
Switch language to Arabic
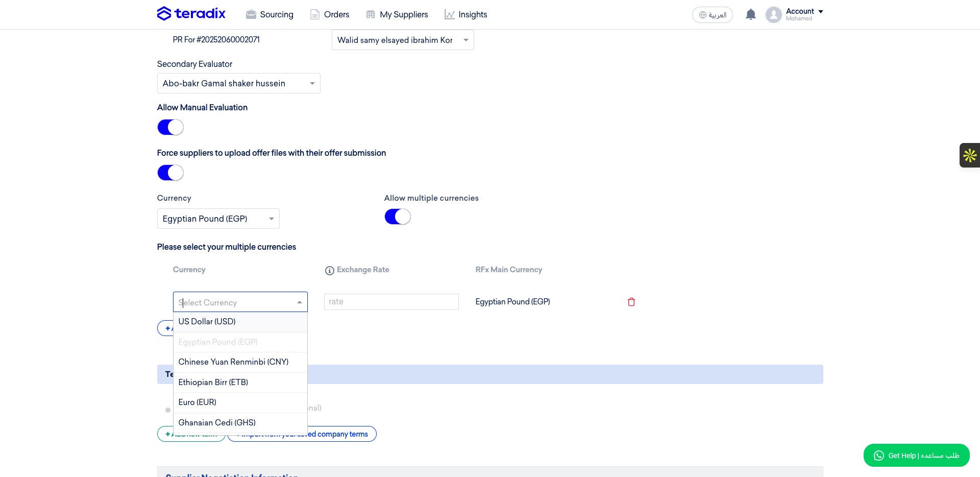pyautogui.click(x=713, y=15)
